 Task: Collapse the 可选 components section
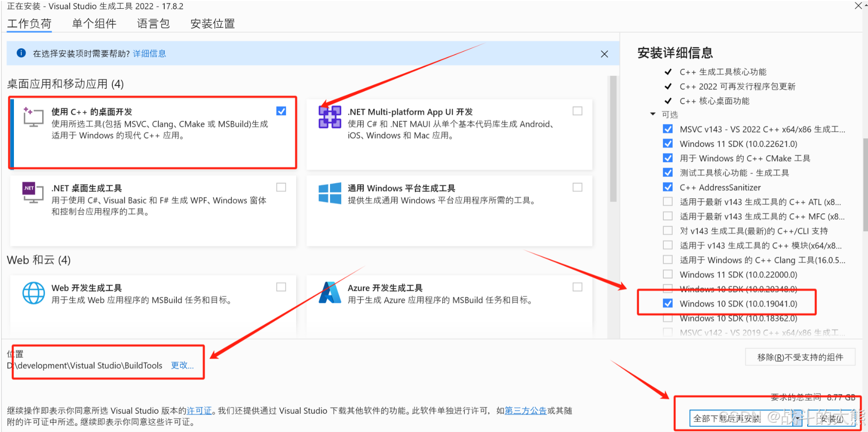tap(653, 114)
